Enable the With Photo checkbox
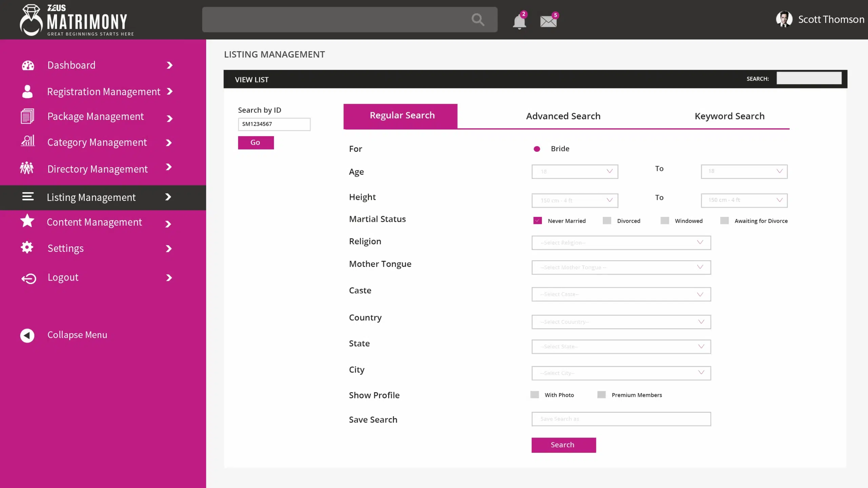The width and height of the screenshot is (868, 488). click(x=535, y=395)
